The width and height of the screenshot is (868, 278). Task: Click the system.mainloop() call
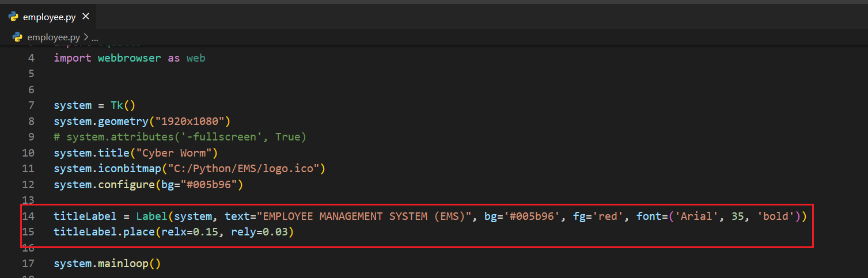coord(107,264)
